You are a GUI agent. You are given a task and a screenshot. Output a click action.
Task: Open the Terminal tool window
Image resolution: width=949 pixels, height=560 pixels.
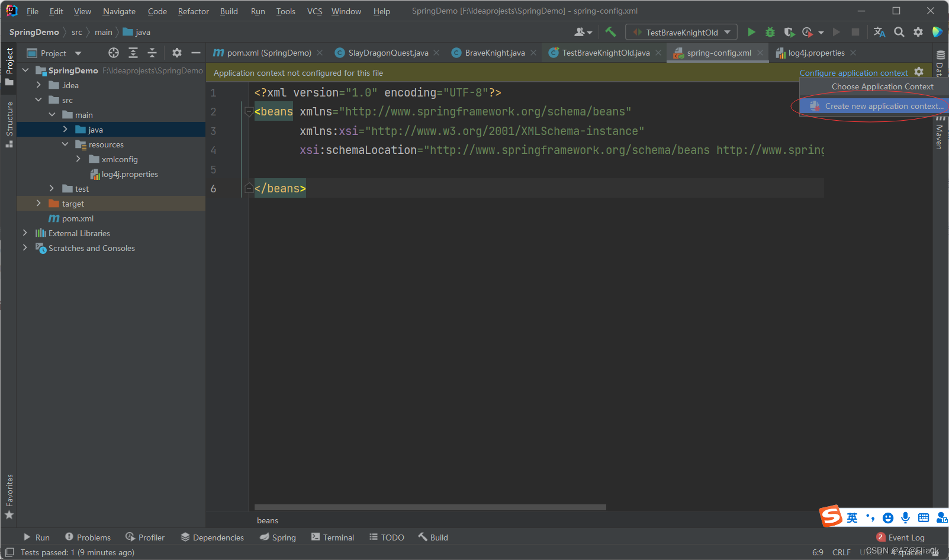coord(333,538)
